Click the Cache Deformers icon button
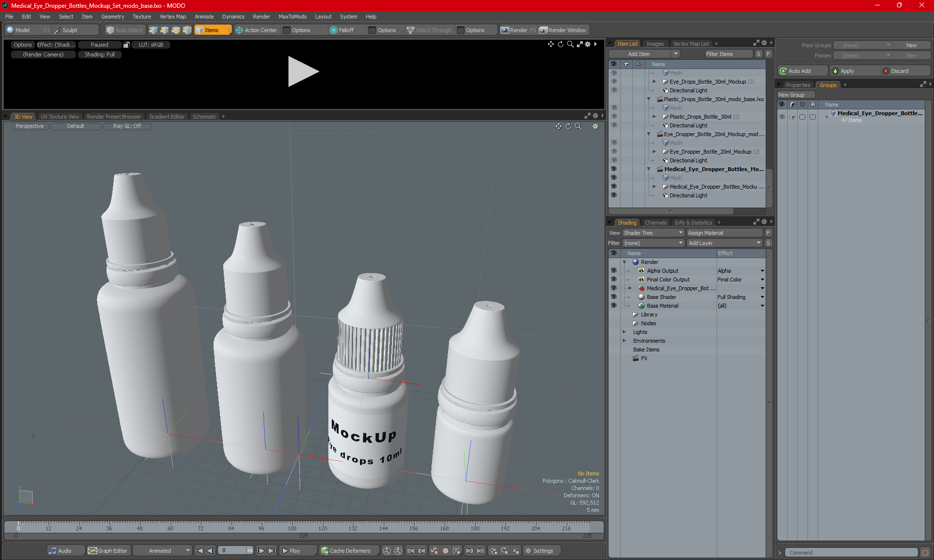 click(324, 551)
